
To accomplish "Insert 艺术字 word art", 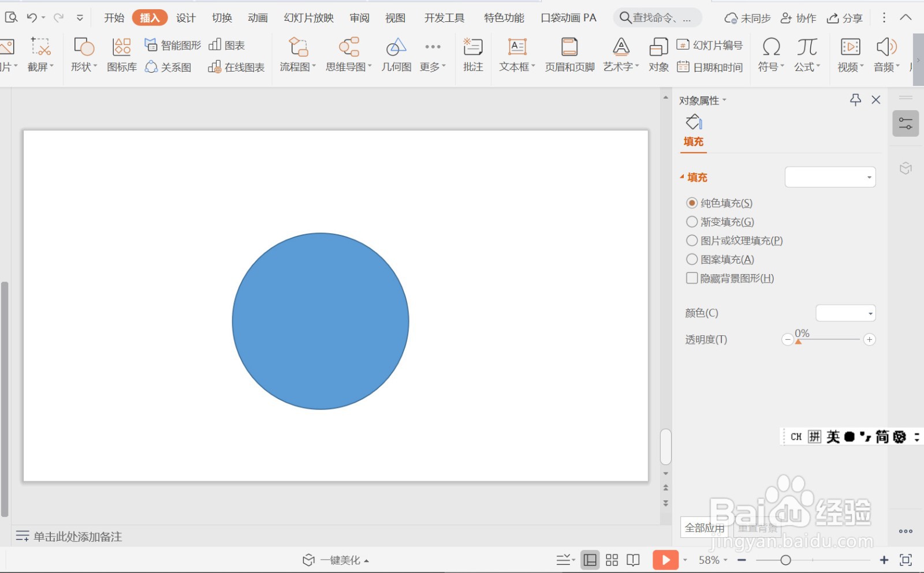I will [x=621, y=55].
